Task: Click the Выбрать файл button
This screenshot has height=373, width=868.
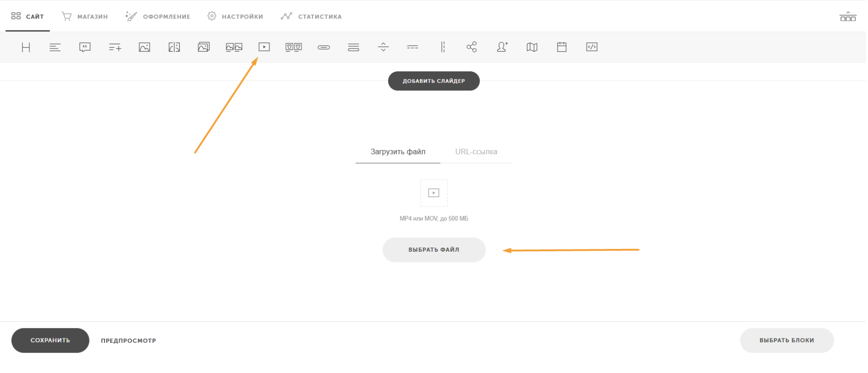Action: pos(434,250)
